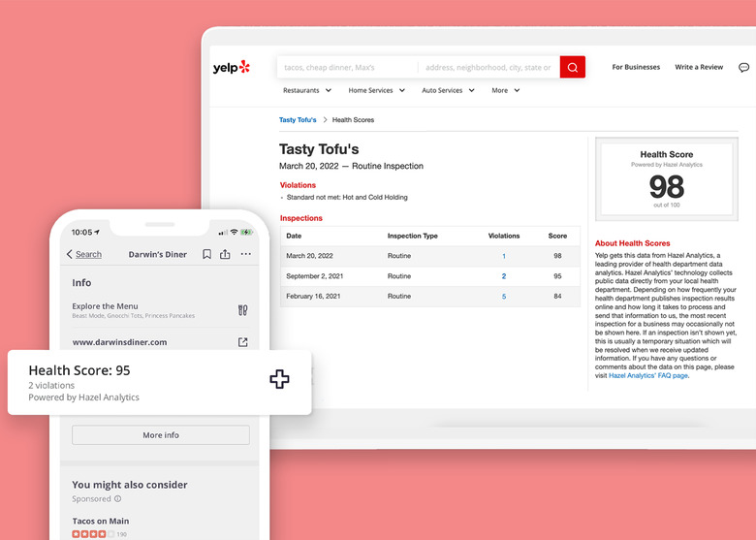Click the Date column header
The width and height of the screenshot is (756, 540).
point(294,236)
